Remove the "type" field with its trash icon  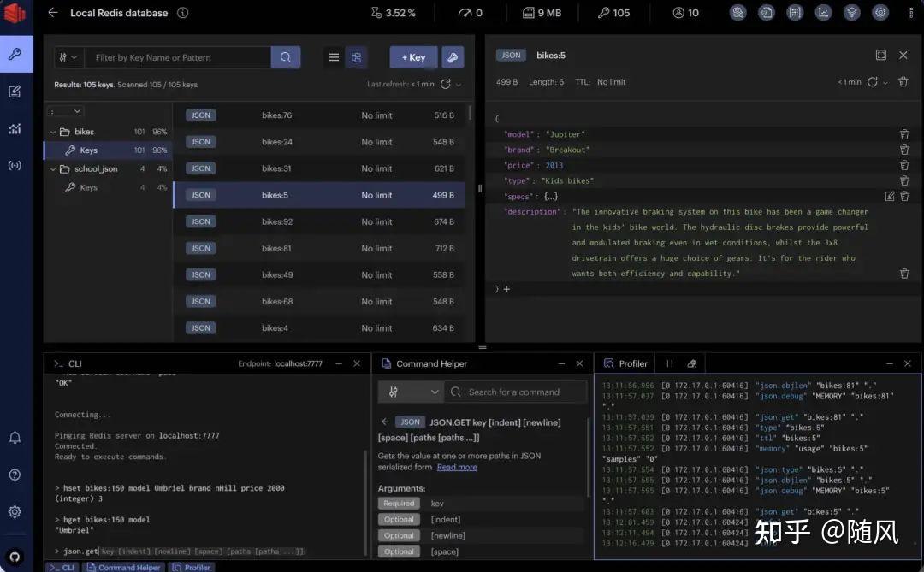point(904,180)
